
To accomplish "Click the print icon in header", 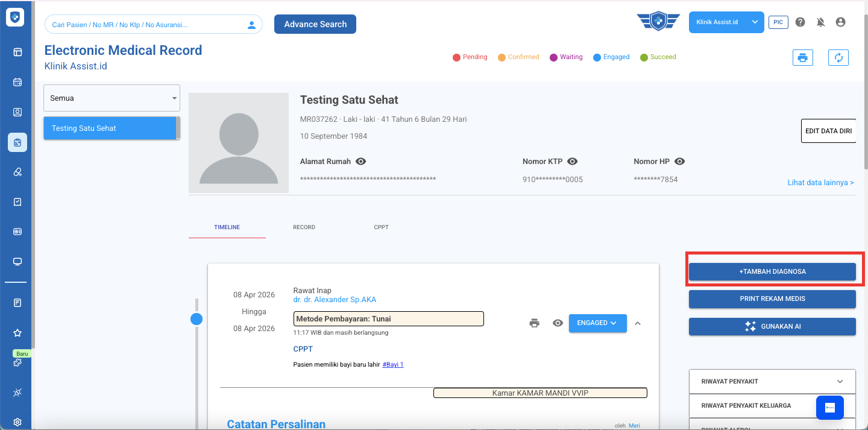I will (x=802, y=57).
